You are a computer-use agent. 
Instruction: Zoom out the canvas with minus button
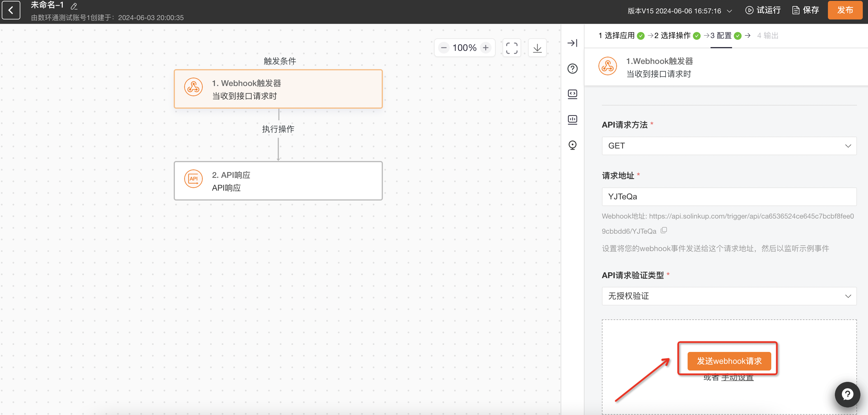(x=444, y=48)
